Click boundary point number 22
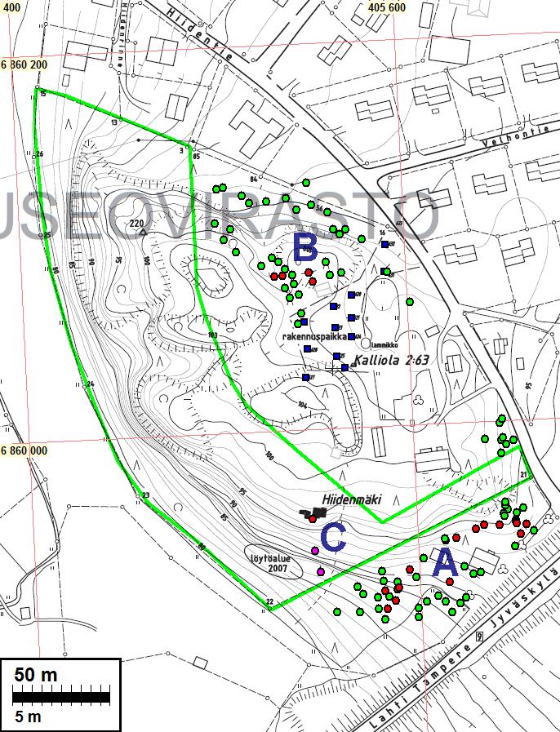 [269, 601]
